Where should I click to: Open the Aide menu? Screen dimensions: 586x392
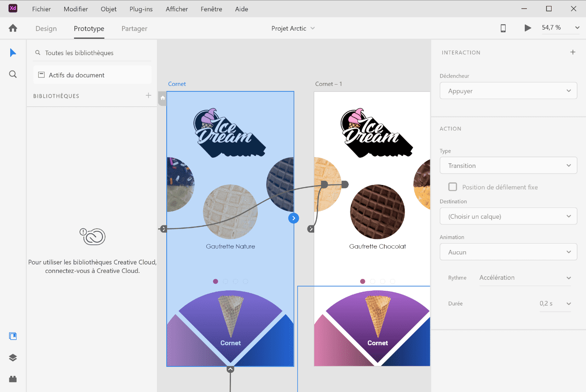pos(242,9)
